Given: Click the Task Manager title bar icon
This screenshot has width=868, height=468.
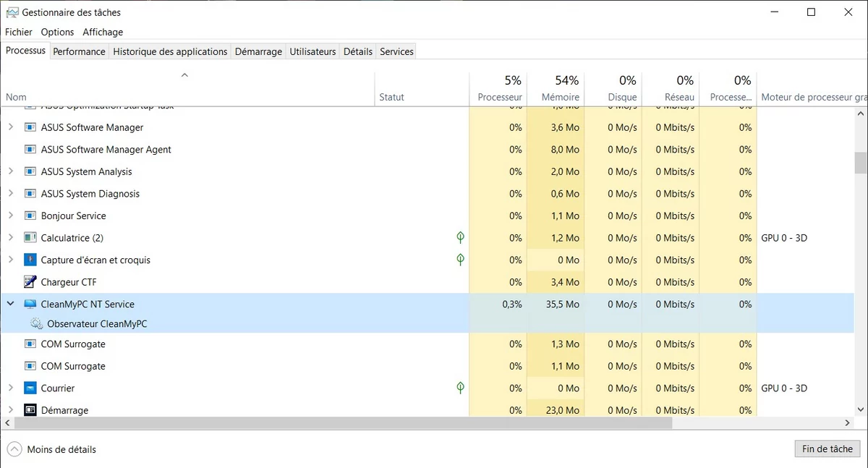Looking at the screenshot, I should tap(12, 12).
